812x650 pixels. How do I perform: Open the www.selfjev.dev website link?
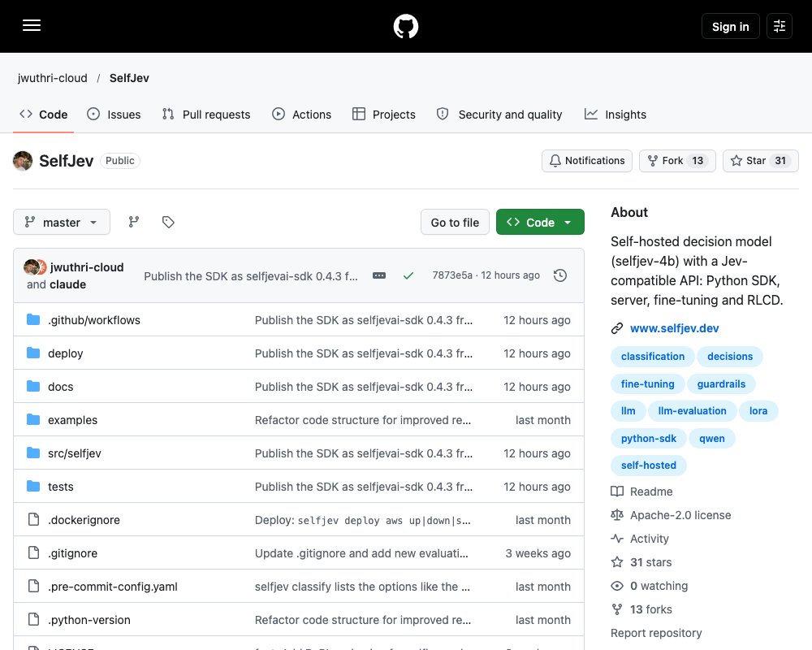pyautogui.click(x=674, y=328)
